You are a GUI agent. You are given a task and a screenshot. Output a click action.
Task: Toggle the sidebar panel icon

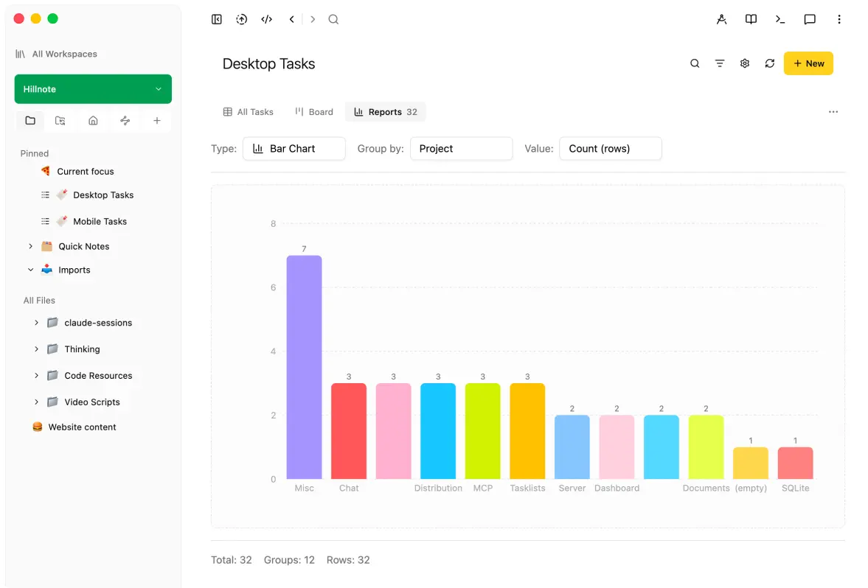point(216,19)
